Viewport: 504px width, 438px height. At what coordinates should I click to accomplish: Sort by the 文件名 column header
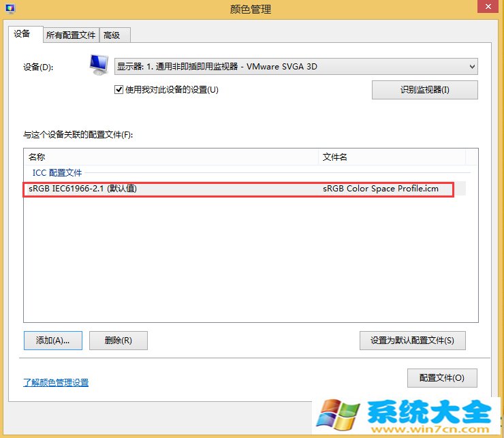point(392,157)
